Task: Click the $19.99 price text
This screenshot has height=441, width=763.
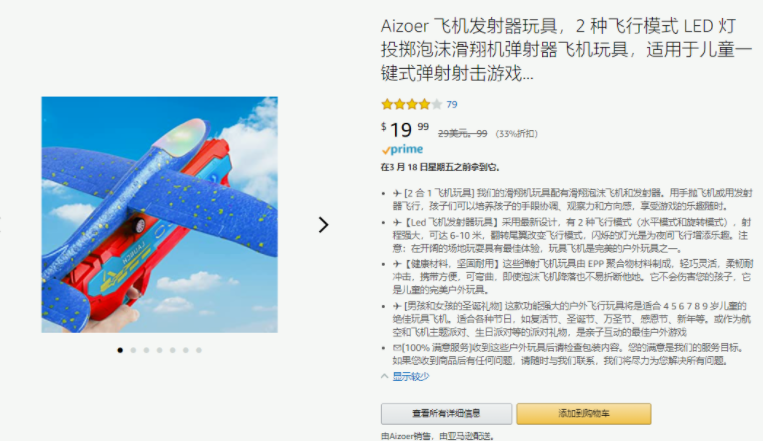Action: tap(405, 129)
